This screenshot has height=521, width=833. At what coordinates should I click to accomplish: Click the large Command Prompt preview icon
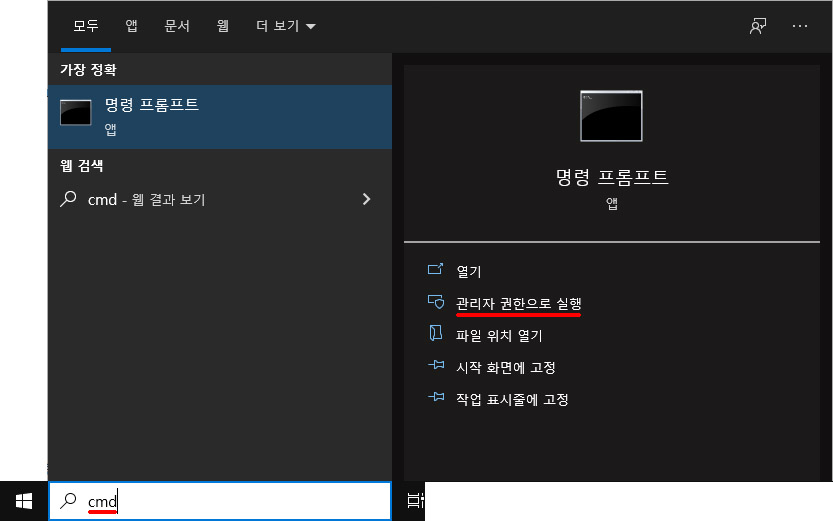pos(611,116)
